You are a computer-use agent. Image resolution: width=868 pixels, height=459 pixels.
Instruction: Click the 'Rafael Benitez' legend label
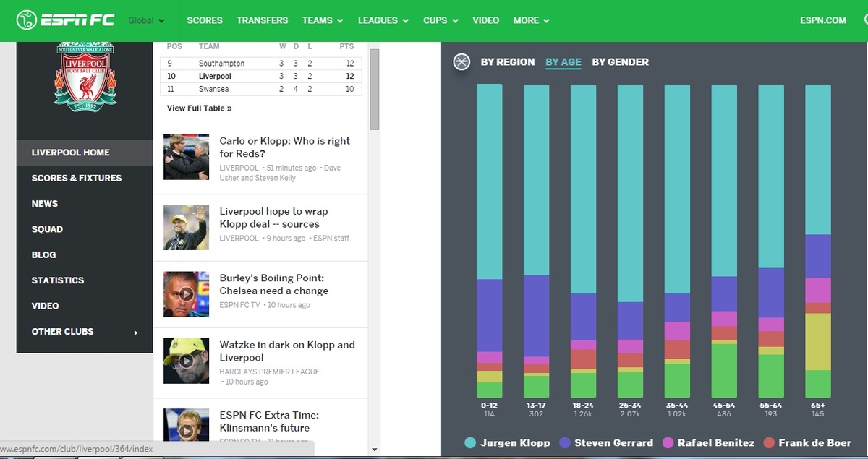tap(716, 443)
